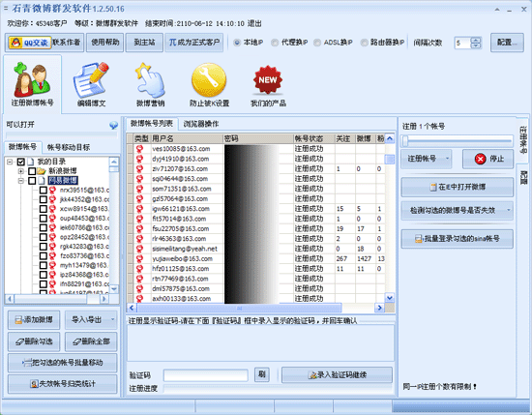This screenshot has height=415, width=532.
Task: Switch to the 浏览器操作 tab
Action: click(201, 124)
